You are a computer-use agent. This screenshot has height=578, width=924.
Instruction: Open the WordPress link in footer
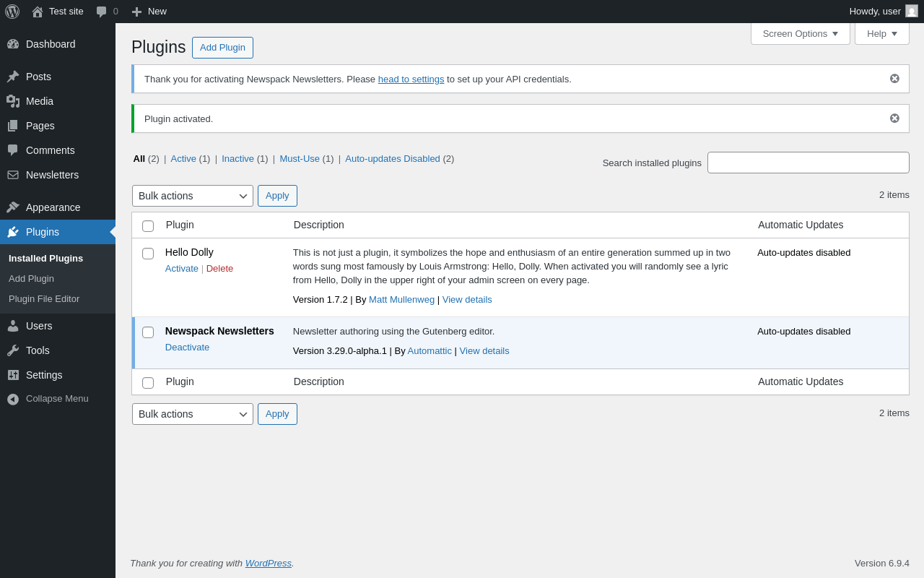coord(269,563)
